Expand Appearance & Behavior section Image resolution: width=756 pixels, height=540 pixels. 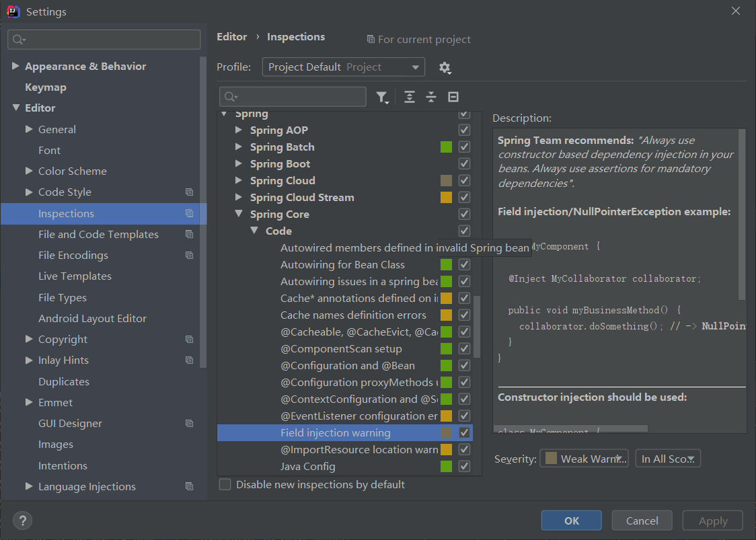pos(15,66)
